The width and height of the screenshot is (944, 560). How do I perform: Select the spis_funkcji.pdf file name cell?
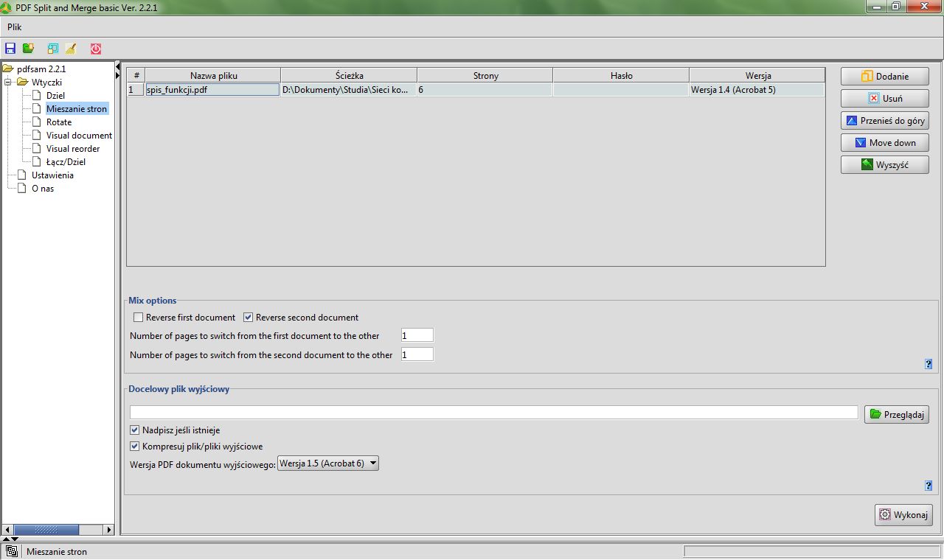(x=213, y=89)
